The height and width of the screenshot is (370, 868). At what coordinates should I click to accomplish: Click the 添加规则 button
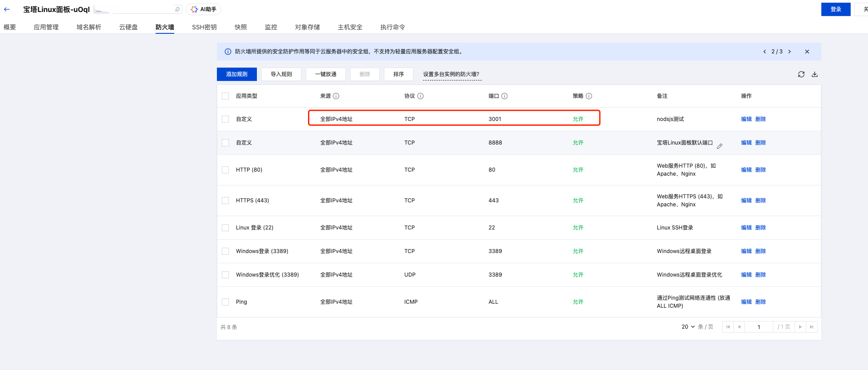[x=237, y=74]
